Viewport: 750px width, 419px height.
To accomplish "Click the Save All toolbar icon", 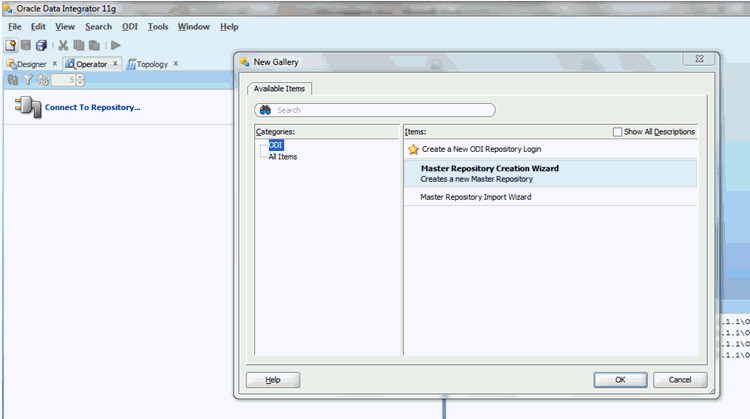I will [42, 45].
